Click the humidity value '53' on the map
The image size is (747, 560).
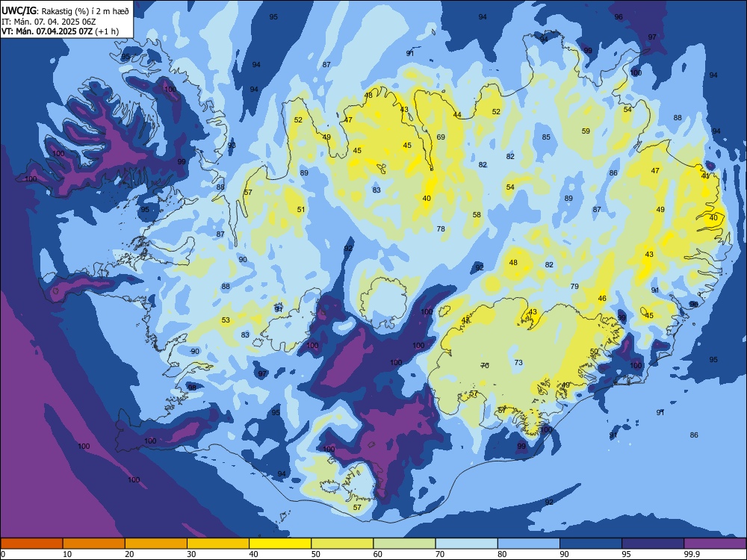pyautogui.click(x=226, y=320)
